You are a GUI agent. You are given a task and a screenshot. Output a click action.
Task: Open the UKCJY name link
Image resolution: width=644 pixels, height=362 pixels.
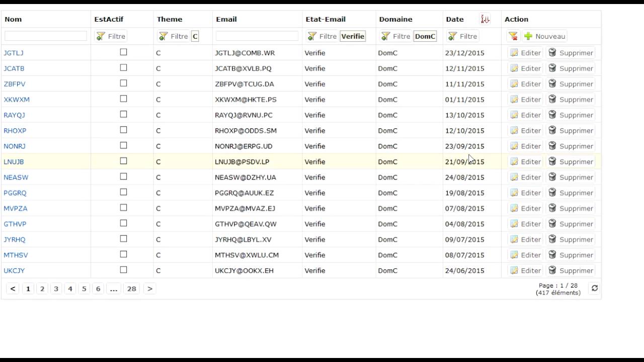(x=14, y=271)
